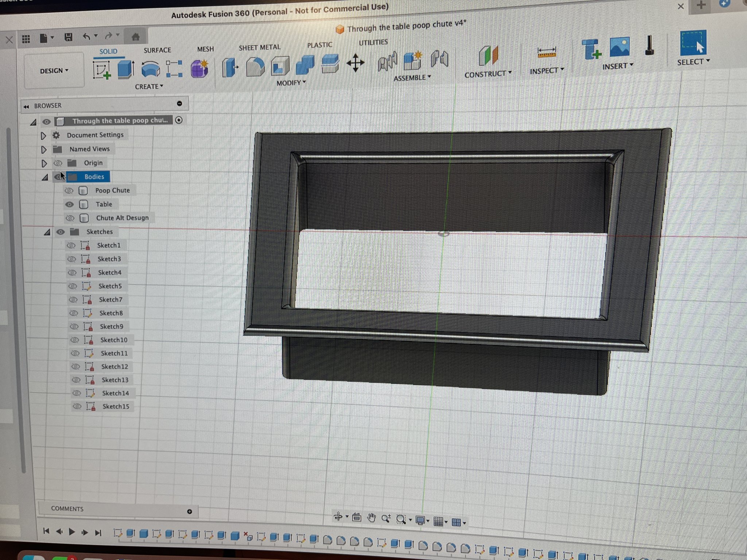Collapse the Sketches folder

click(47, 232)
